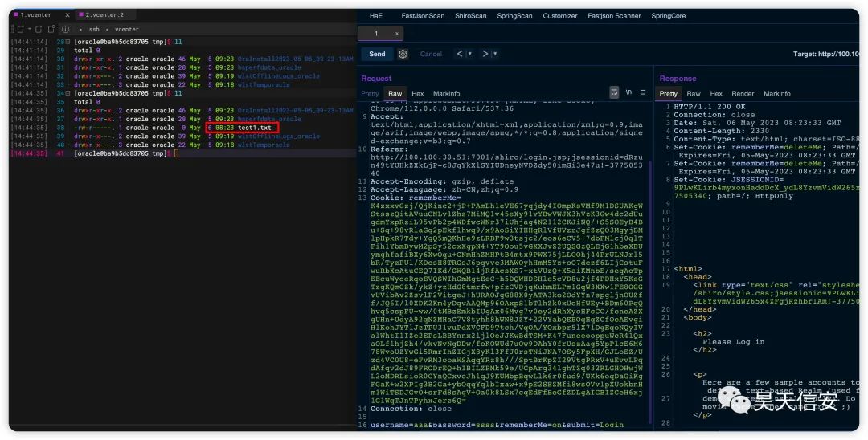868x440 pixels.
Task: Click the Request panel heading
Action: pyautogui.click(x=376, y=79)
